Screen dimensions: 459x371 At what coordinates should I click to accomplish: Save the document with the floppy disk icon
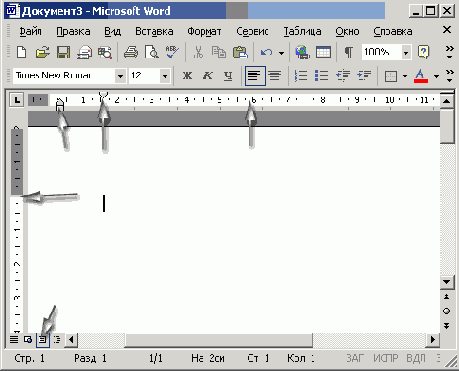(x=63, y=52)
